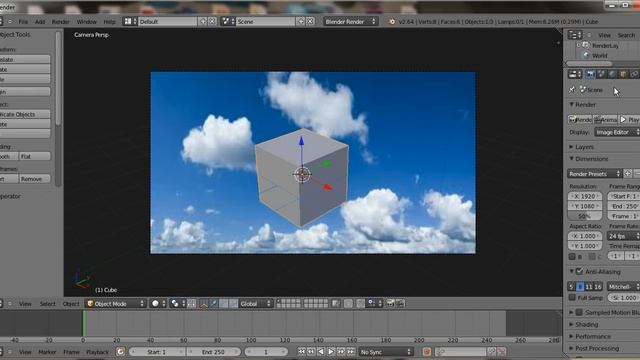Collapse the Render panel
The width and height of the screenshot is (640, 360).
pyautogui.click(x=571, y=104)
